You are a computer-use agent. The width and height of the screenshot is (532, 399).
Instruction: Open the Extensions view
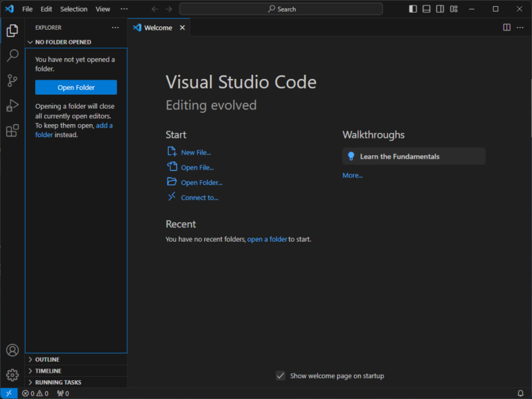pyautogui.click(x=12, y=130)
